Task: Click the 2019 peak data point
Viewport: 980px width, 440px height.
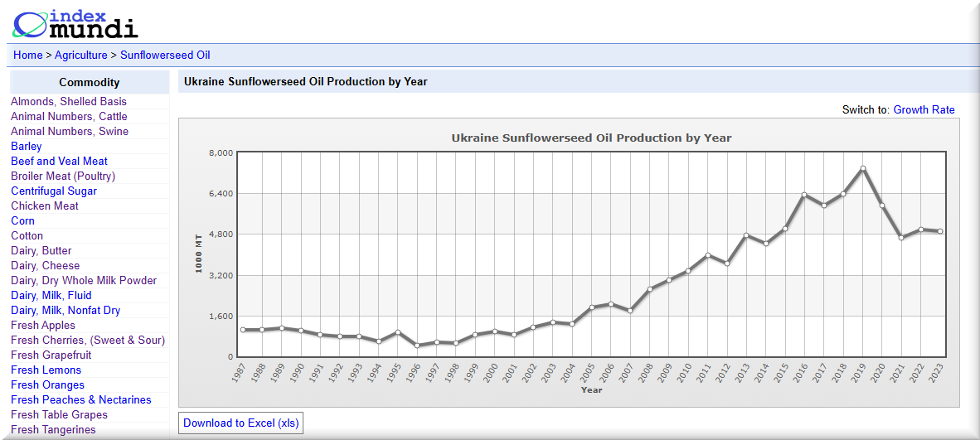Action: [863, 168]
